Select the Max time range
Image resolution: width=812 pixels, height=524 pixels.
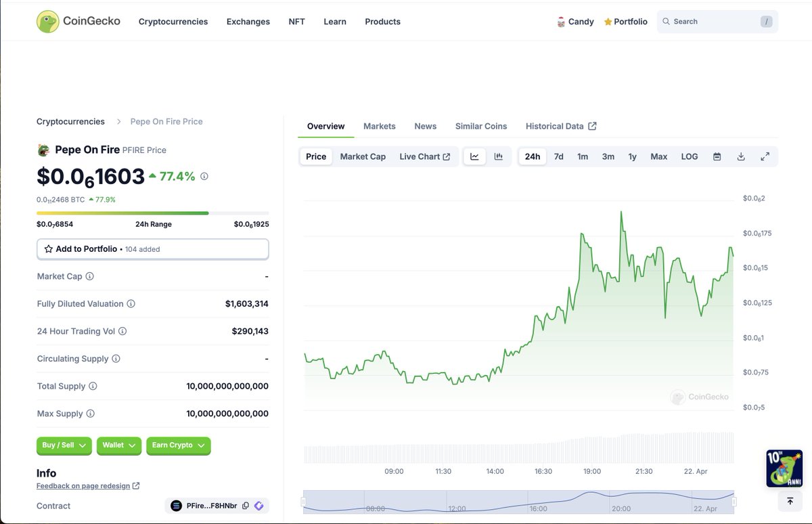(x=659, y=156)
